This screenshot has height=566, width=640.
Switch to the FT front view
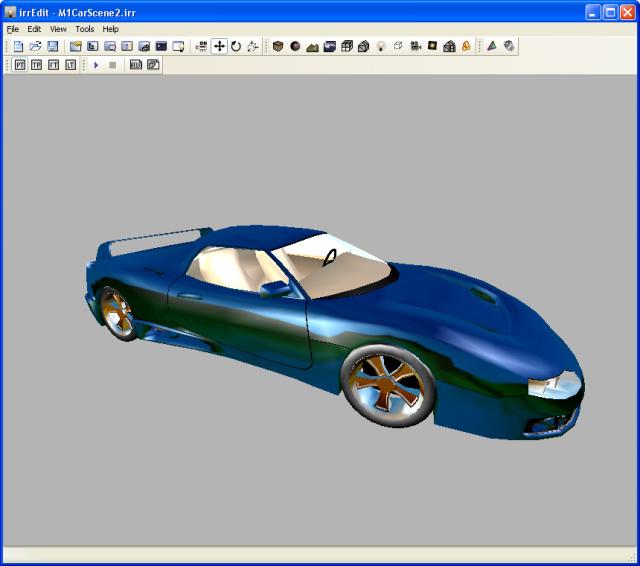point(53,65)
